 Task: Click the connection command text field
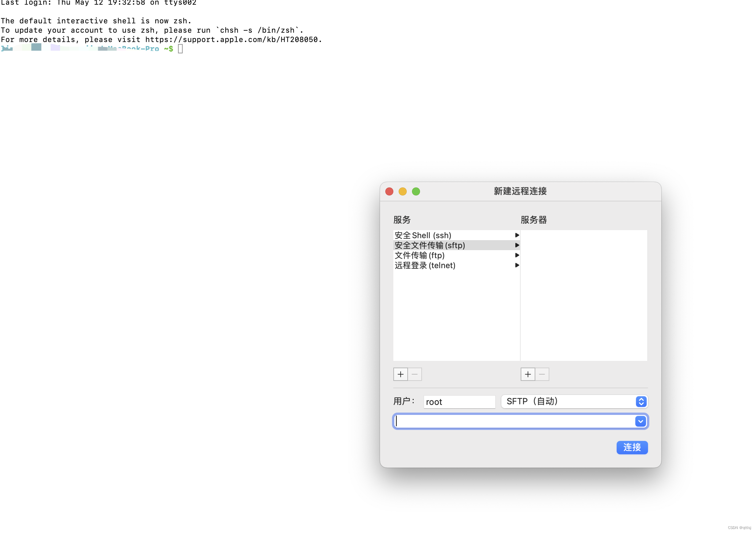coord(515,421)
